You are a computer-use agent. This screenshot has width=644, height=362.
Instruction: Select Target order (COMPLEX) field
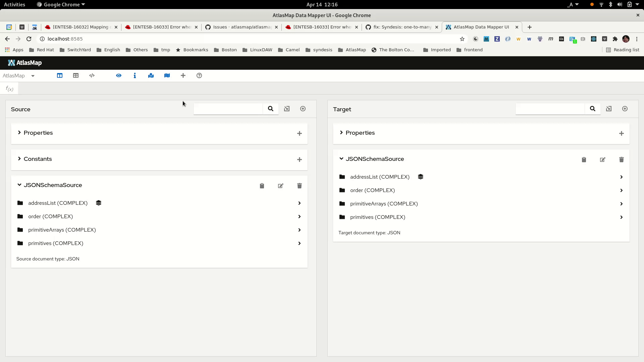[x=481, y=190]
